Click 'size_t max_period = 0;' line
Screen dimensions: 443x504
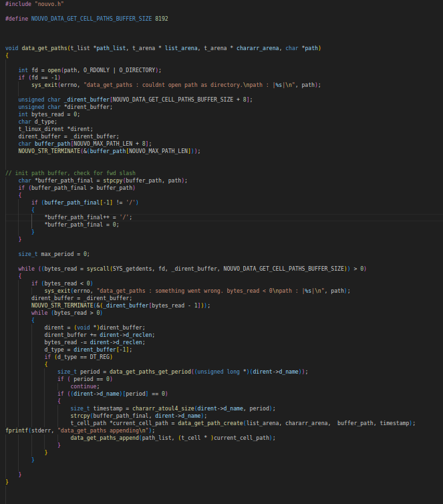tap(54, 254)
